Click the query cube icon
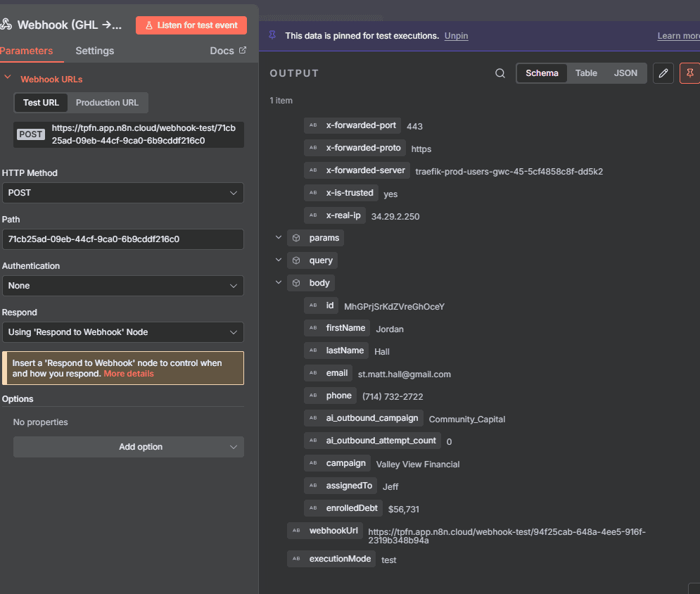This screenshot has height=594, width=700. (296, 260)
